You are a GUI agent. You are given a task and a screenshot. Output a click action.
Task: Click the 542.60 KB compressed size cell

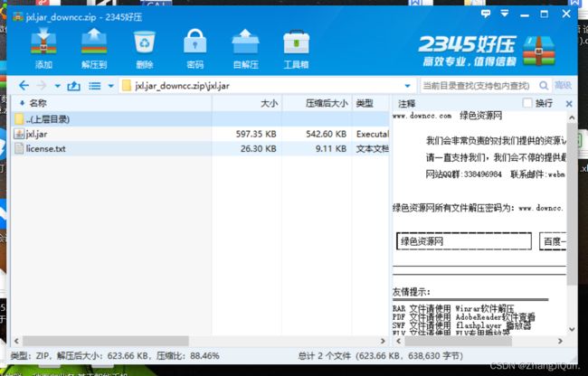327,134
